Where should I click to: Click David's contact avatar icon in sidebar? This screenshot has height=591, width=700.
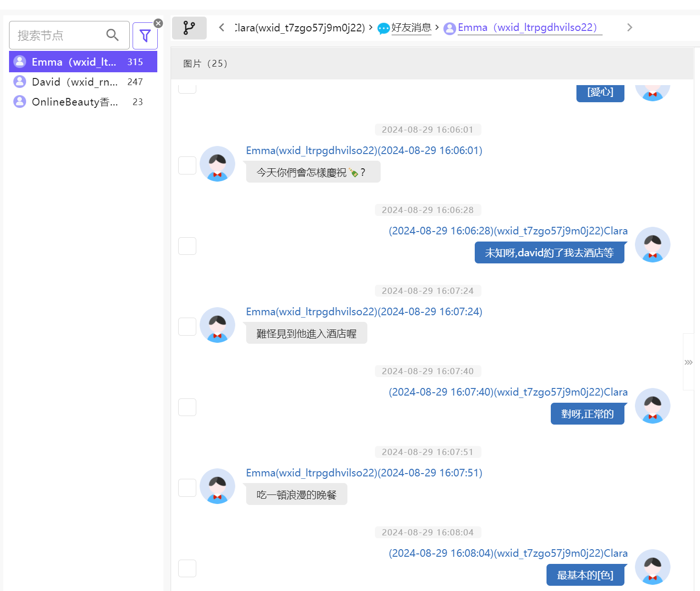(x=20, y=82)
